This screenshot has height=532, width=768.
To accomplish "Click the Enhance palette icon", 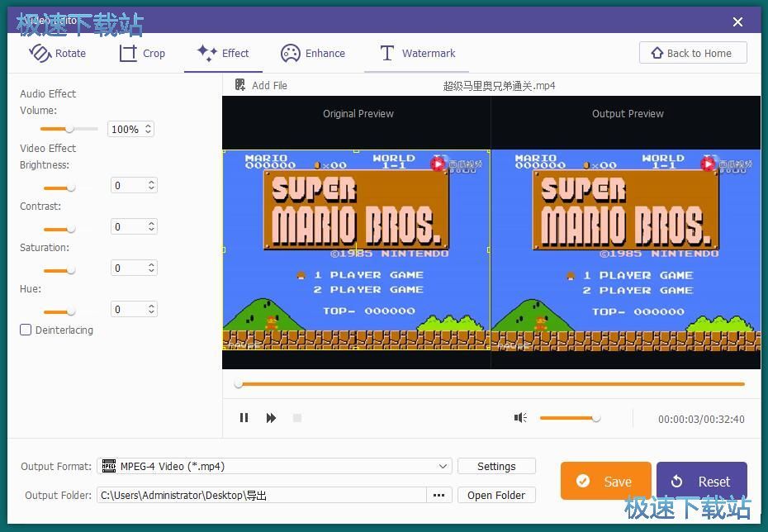I will 290,54.
